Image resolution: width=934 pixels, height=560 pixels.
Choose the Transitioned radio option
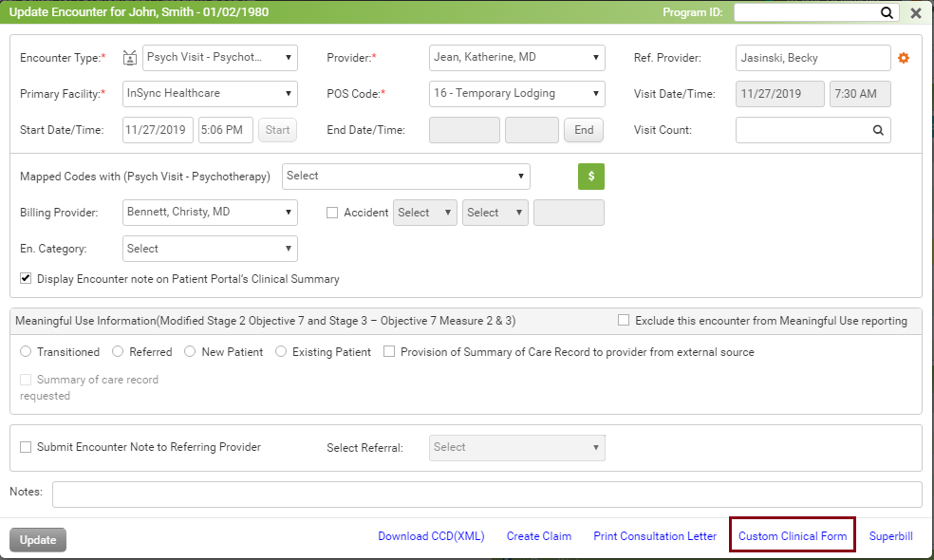26,352
